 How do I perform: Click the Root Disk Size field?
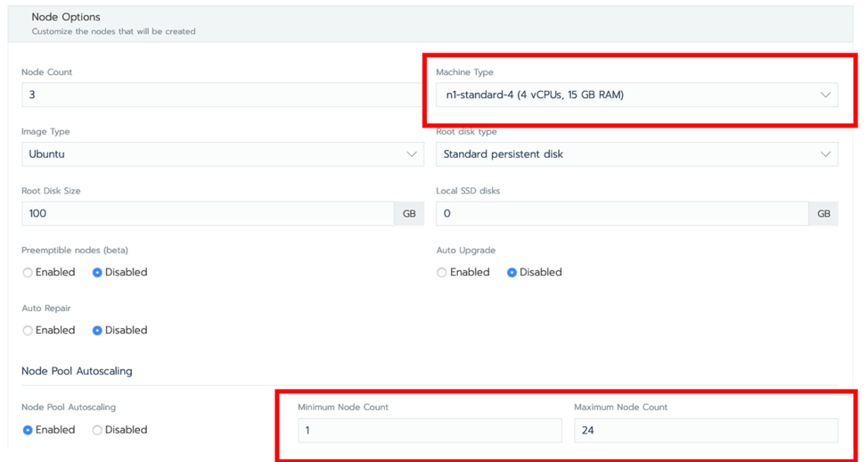(x=209, y=213)
